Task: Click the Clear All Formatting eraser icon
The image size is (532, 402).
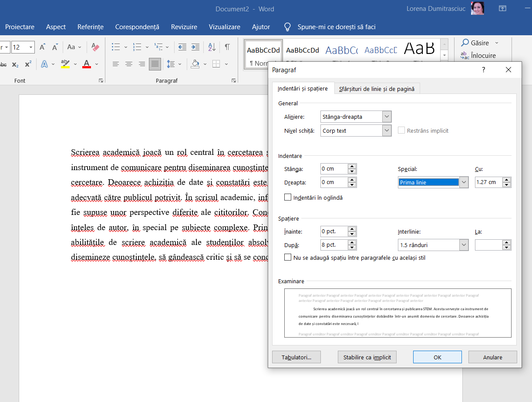Action: click(96, 47)
